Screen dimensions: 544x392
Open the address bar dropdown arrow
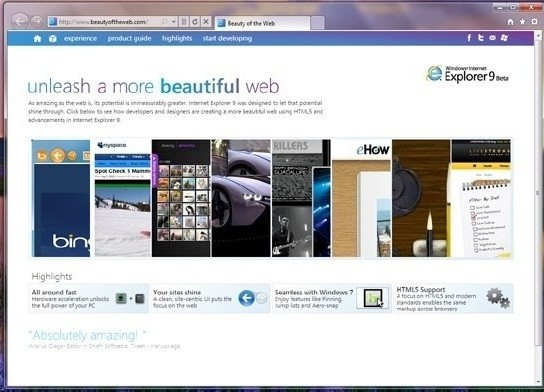(x=174, y=22)
